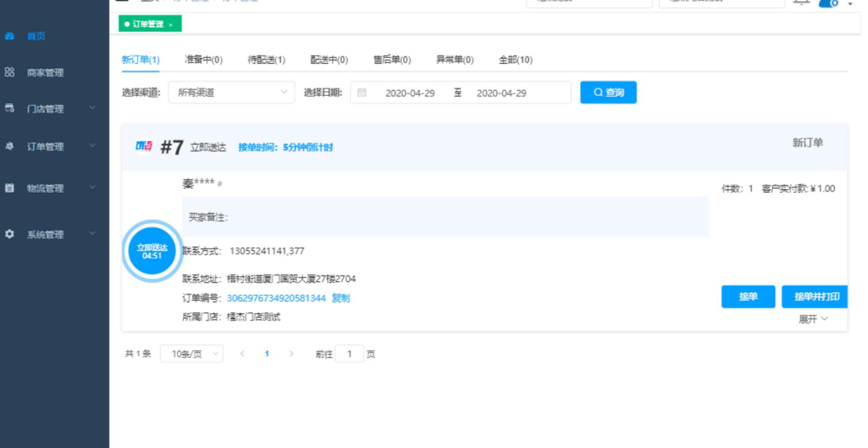Click the 订单管理 sidebar icon
868x448 pixels.
pyautogui.click(x=9, y=146)
